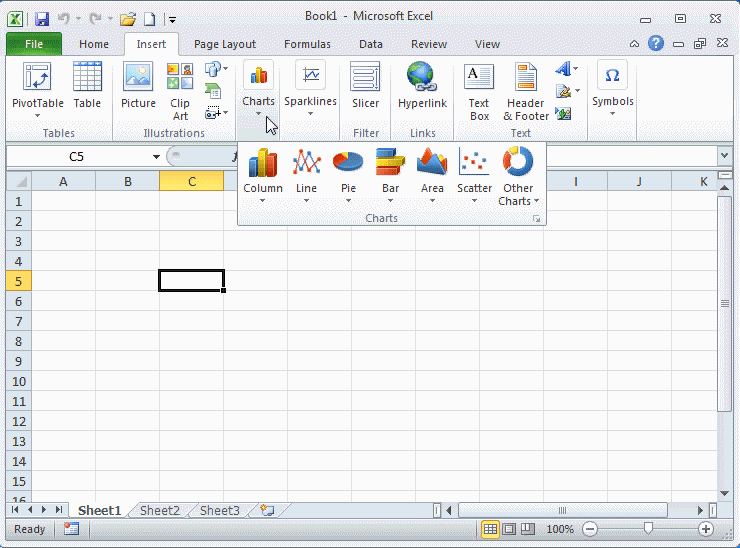Add a Slicer filter
This screenshot has width=740, height=548.
365,87
